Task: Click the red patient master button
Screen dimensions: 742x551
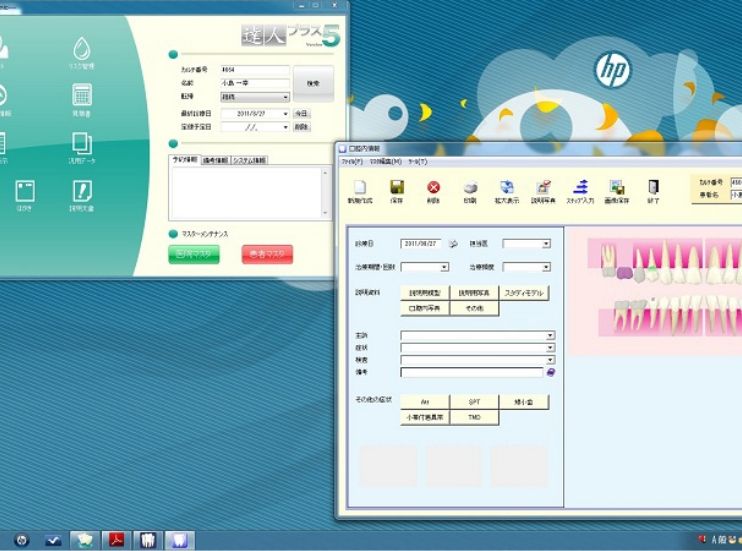Action: pyautogui.click(x=267, y=254)
